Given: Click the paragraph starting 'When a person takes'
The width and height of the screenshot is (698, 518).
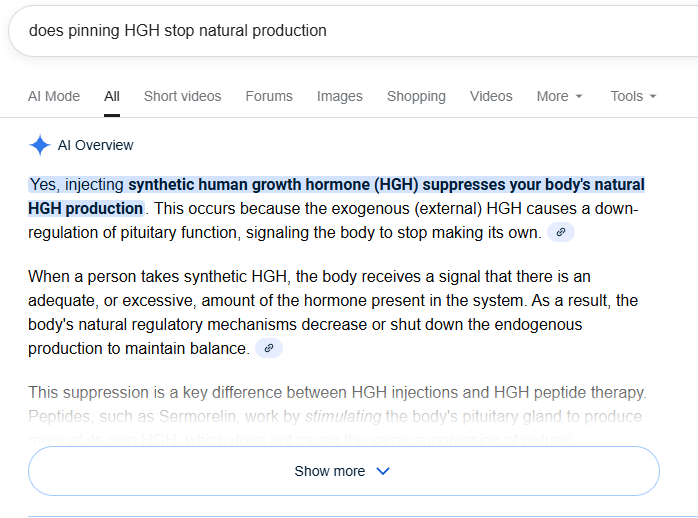Looking at the screenshot, I should (332, 312).
